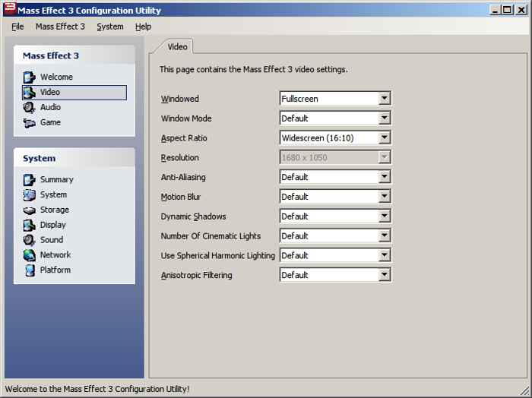Screen dimensions: 532x398
Task: Click the Platform icon in sidebar
Action: (x=30, y=270)
